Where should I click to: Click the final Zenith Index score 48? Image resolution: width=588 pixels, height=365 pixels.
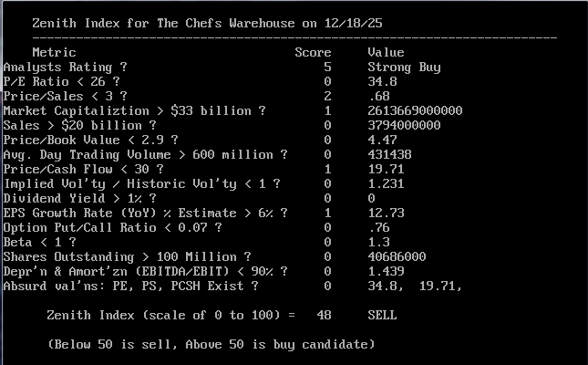point(326,315)
